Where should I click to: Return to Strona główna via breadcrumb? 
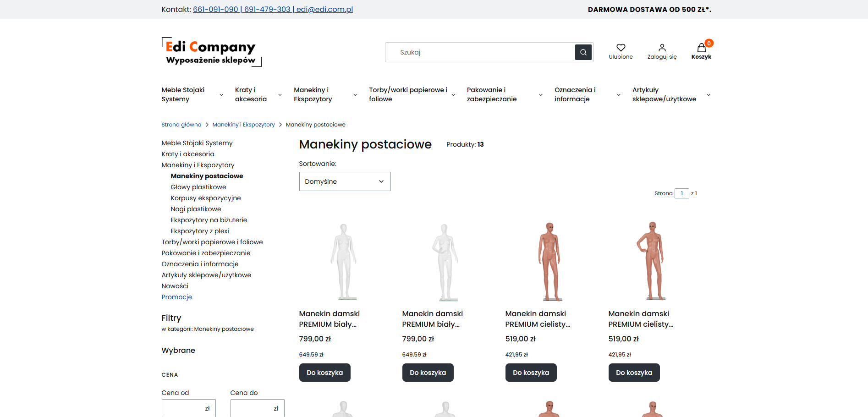(x=181, y=124)
